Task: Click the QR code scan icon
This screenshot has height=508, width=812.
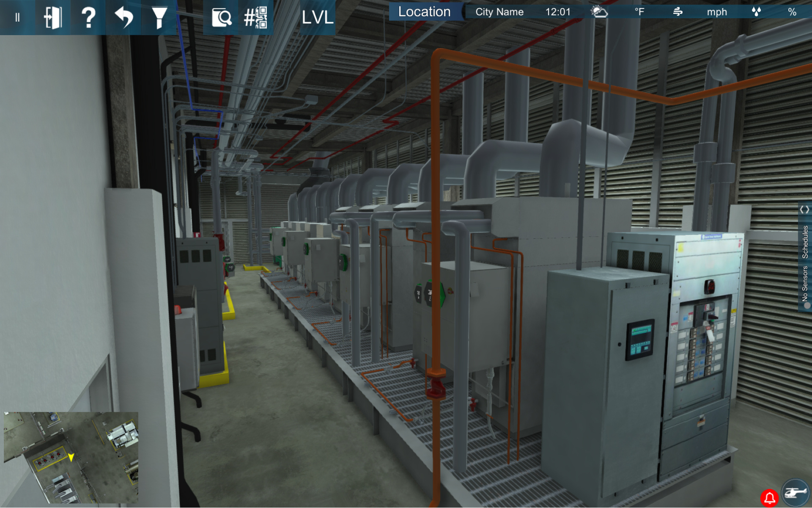Action: [256, 17]
